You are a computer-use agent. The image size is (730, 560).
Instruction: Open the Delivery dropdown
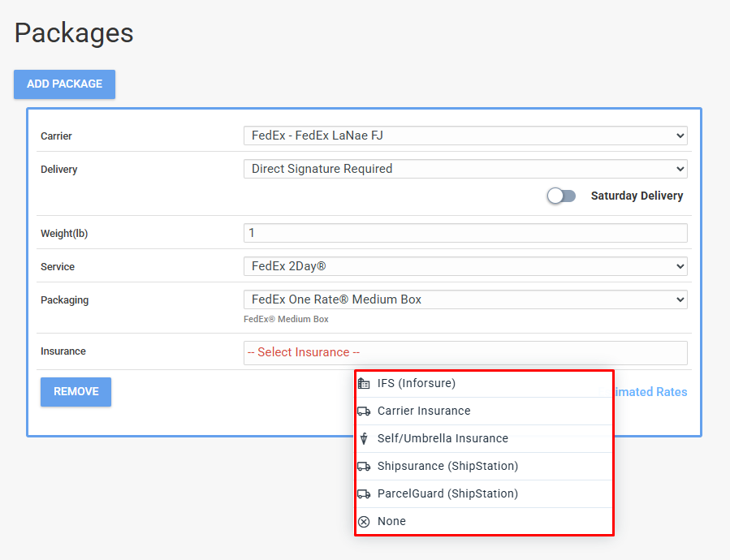[x=465, y=169]
